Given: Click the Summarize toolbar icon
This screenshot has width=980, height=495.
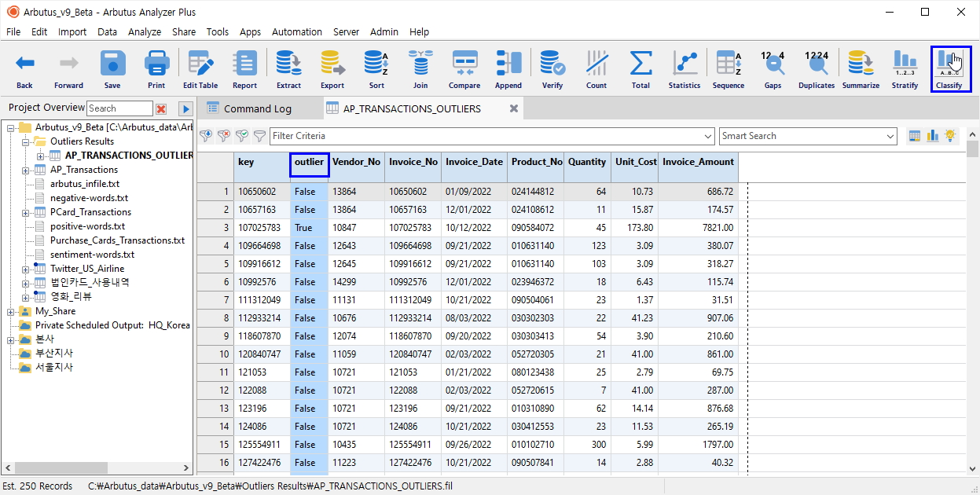Looking at the screenshot, I should click(x=861, y=69).
